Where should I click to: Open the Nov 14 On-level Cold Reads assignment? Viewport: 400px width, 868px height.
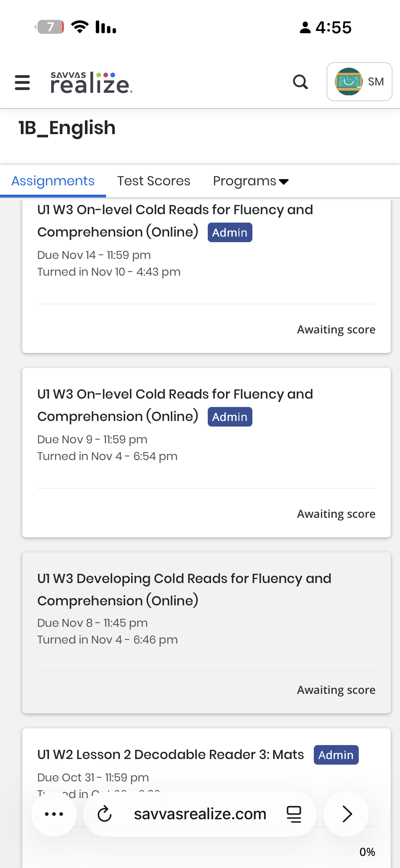point(175,221)
